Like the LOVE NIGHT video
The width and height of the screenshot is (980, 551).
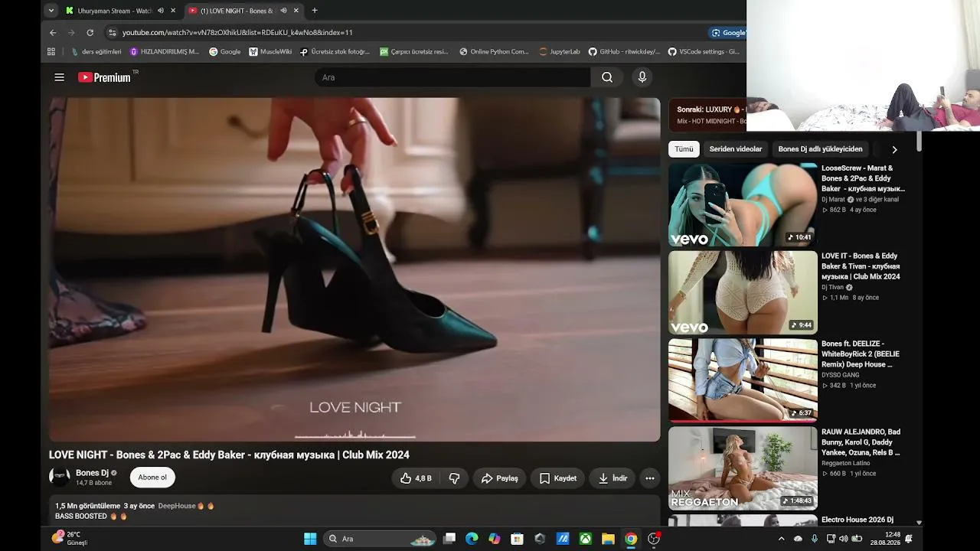pos(416,478)
